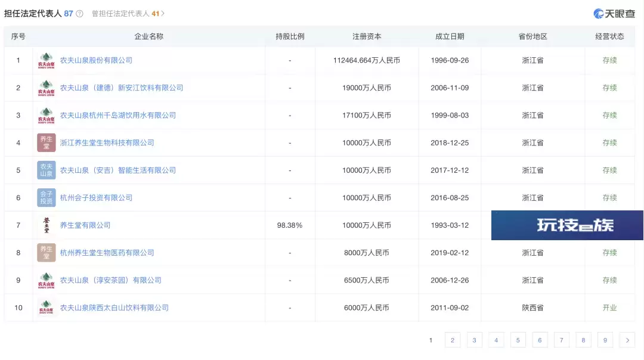The height and width of the screenshot is (360, 644).
Task: Click the 2006-11-09 founding date
Action: 450,88
